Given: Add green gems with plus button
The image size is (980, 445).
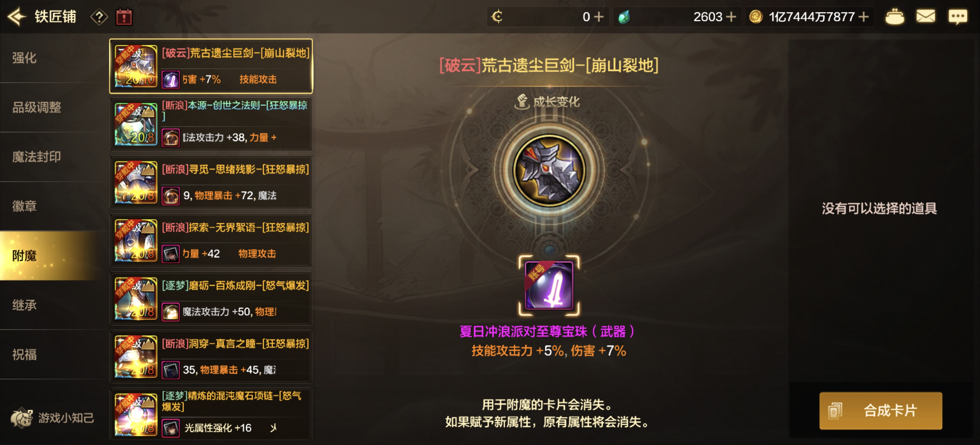Looking at the screenshot, I should coord(731,17).
